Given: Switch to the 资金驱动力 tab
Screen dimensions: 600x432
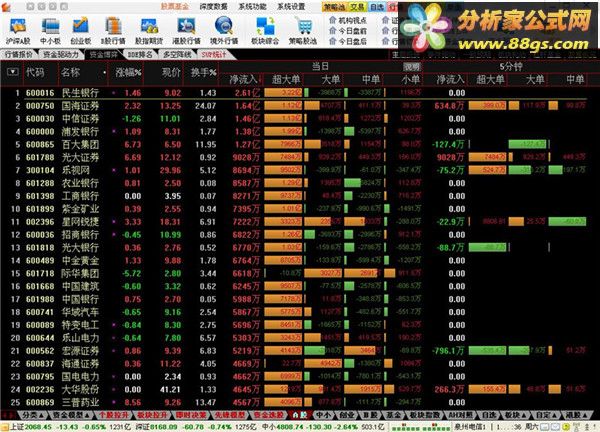Looking at the screenshot, I should (61, 55).
